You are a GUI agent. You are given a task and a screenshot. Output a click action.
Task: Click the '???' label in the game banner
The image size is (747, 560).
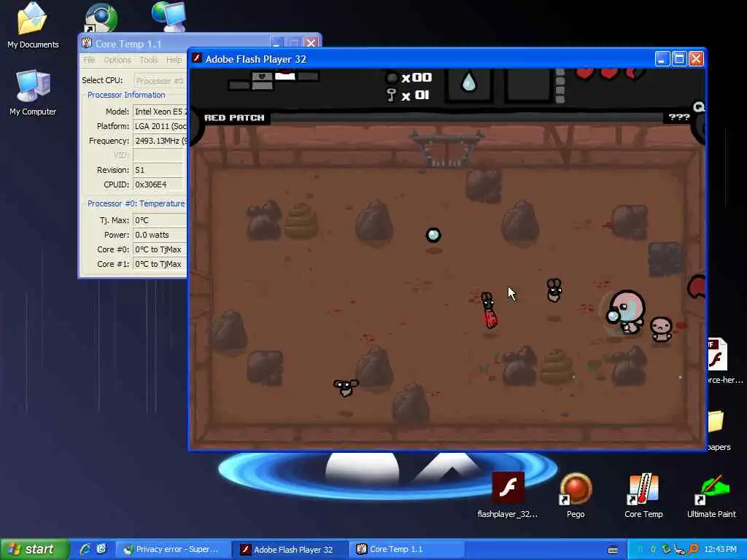[x=679, y=117]
